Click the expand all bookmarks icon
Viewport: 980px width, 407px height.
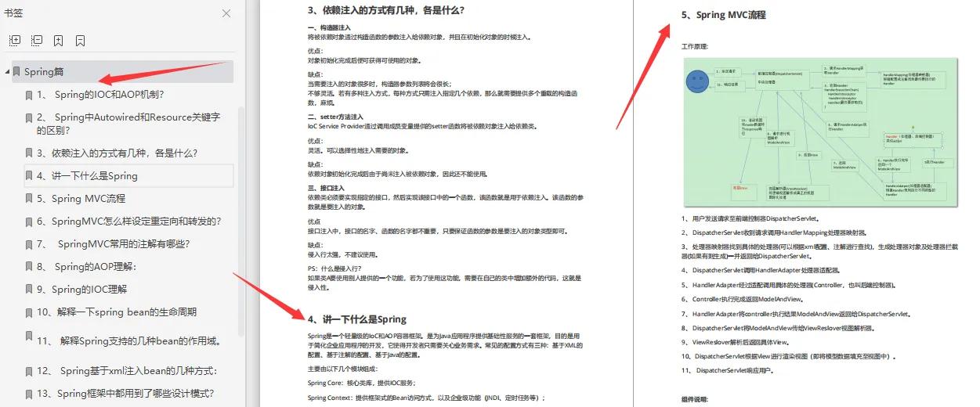[x=15, y=40]
